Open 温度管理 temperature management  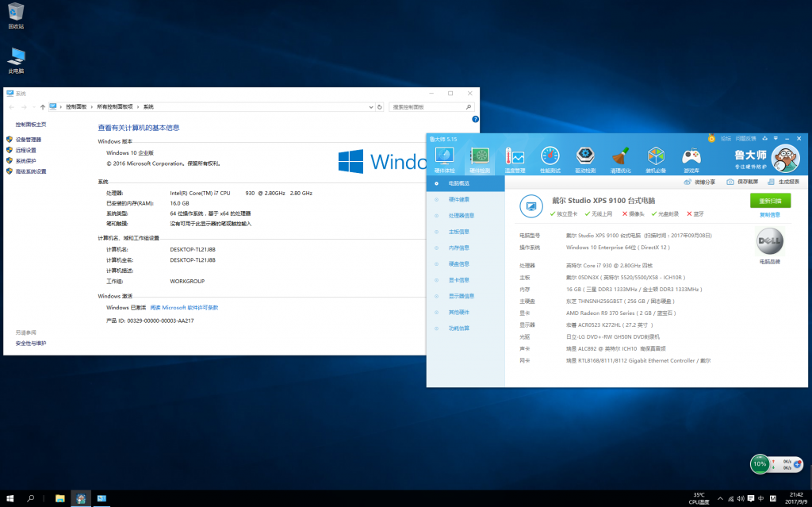(x=515, y=159)
